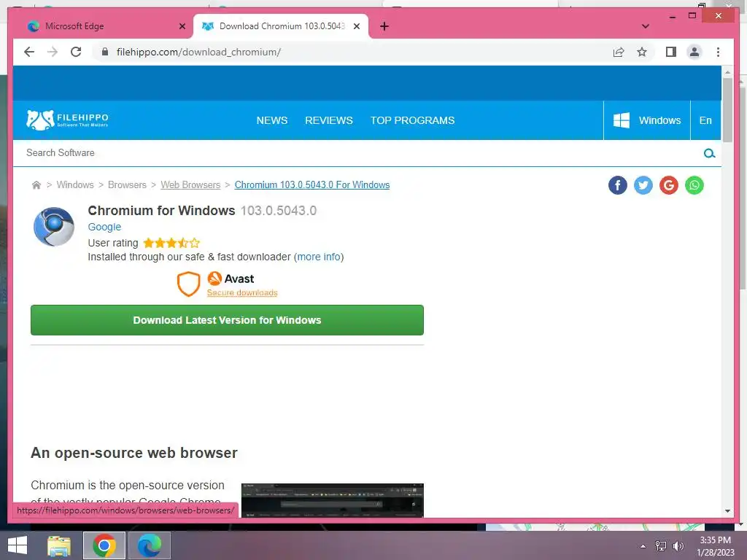747x560 pixels.
Task: Open Microsoft Edge from the taskbar
Action: coord(149,545)
